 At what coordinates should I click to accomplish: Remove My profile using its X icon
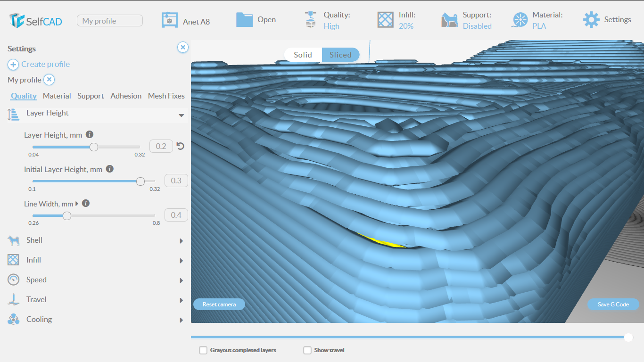click(50, 80)
